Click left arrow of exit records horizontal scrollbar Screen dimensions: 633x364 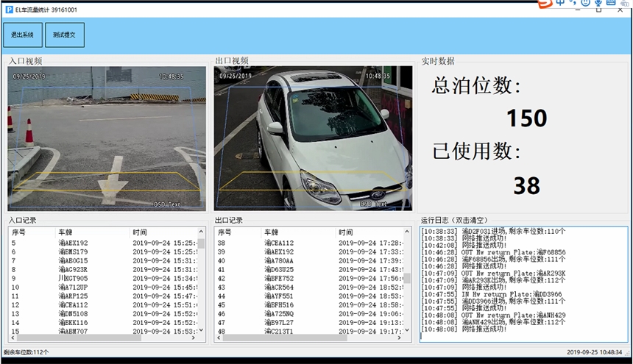[x=219, y=338]
